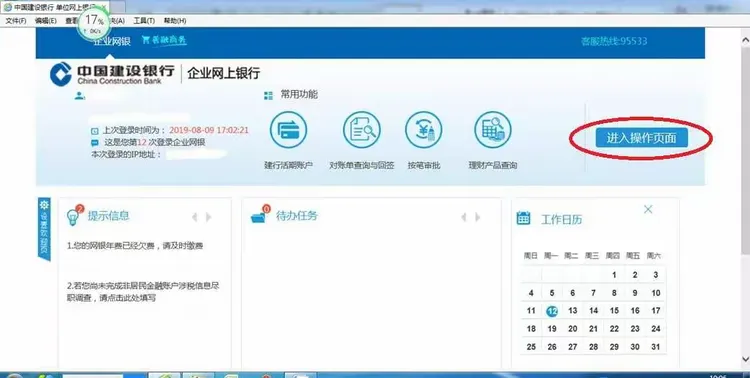This screenshot has width=750, height=378.
Task: Select day 23 in the calendar
Action: click(635, 329)
